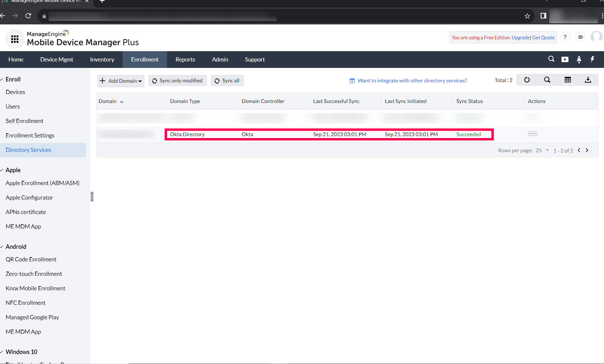
Task: Open ME MDM App under Android
Action: click(x=23, y=332)
